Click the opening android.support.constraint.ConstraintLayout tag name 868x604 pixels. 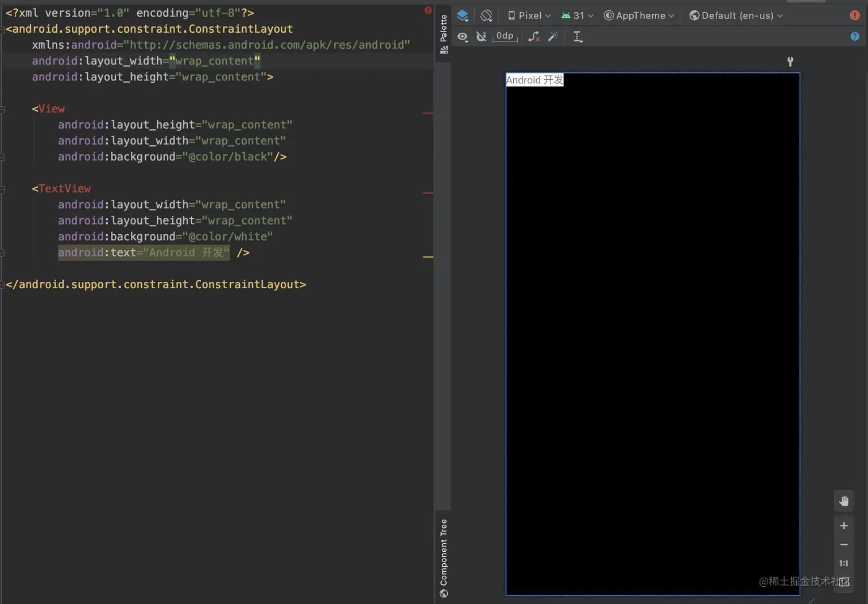coord(153,29)
